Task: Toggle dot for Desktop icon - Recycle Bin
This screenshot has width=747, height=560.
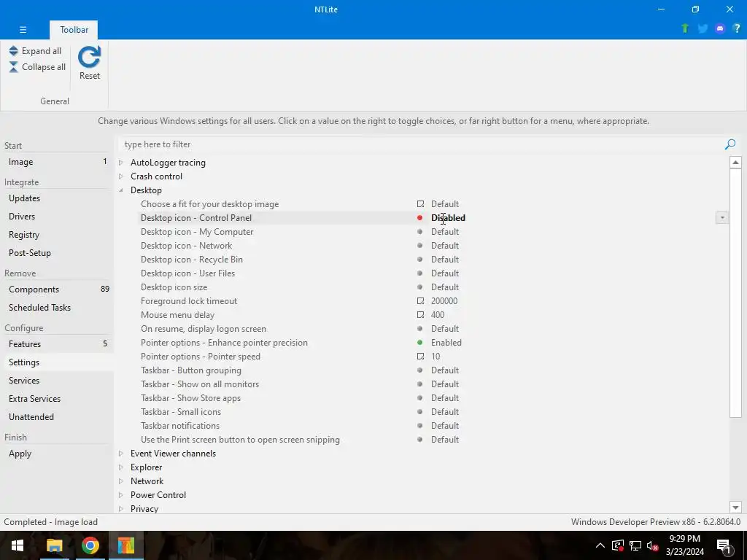Action: point(419,259)
